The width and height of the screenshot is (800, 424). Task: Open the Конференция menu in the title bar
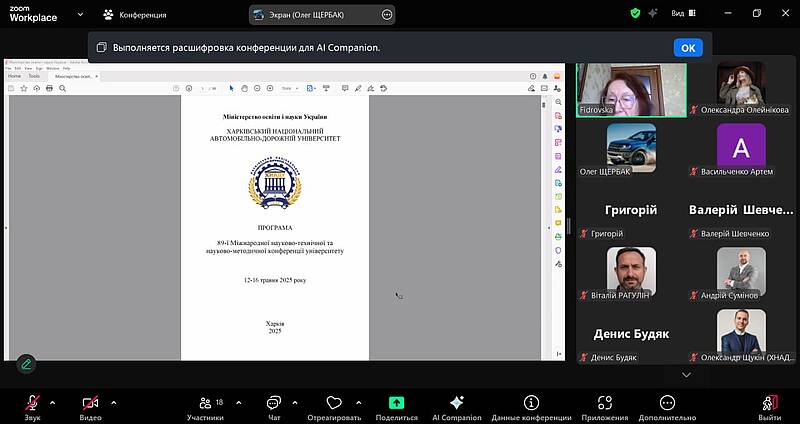point(134,15)
